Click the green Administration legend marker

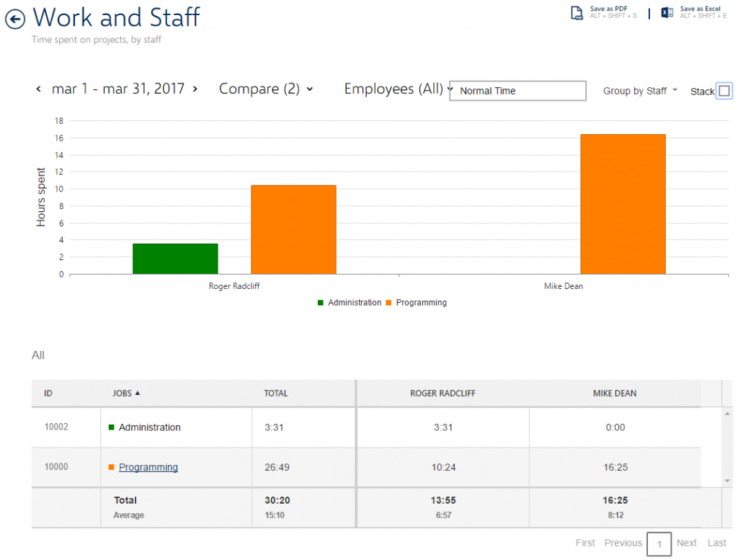point(321,303)
